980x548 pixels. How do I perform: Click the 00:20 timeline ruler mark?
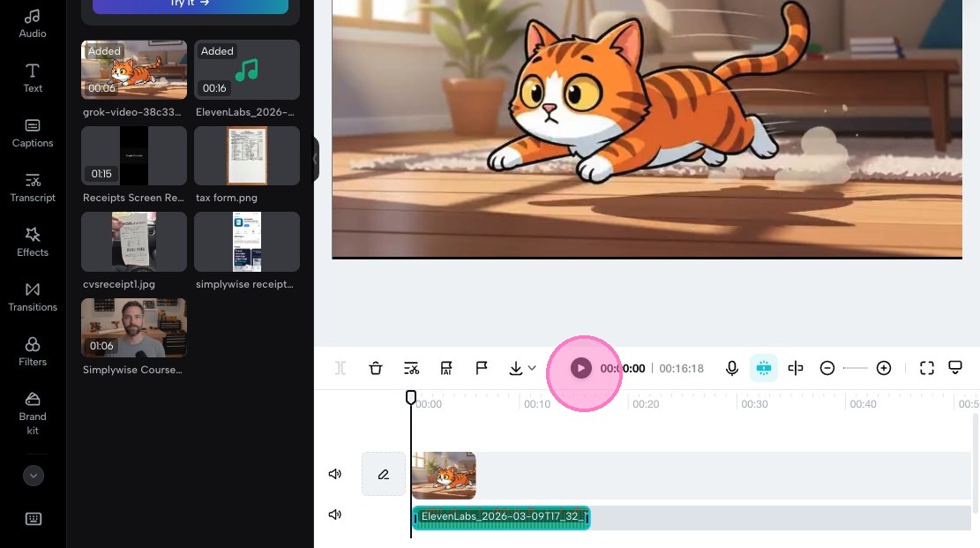pos(646,404)
